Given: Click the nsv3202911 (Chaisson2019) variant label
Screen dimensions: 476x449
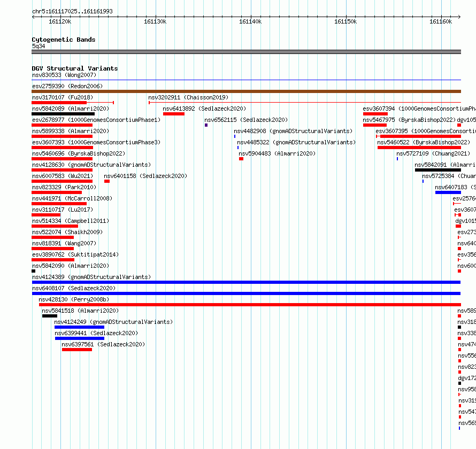Looking at the screenshot, I should click(188, 97).
